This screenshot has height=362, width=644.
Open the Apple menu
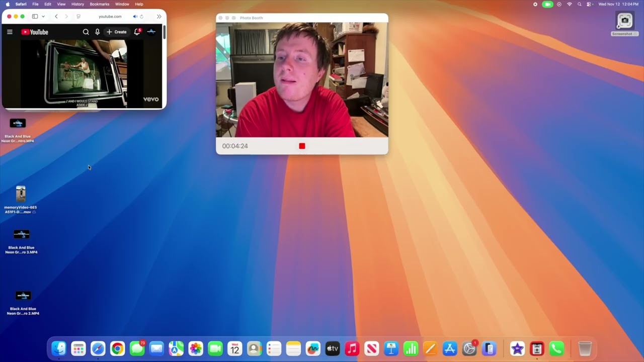[x=8, y=4]
